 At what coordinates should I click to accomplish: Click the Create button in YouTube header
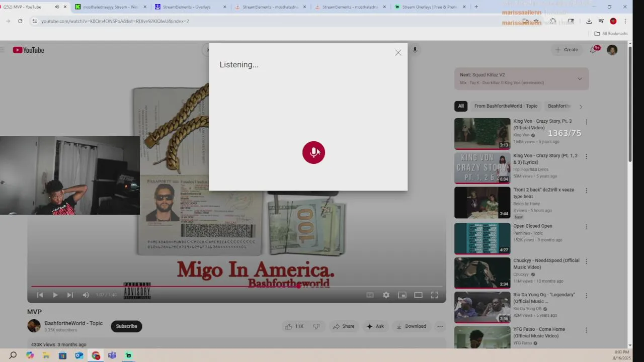point(567,50)
